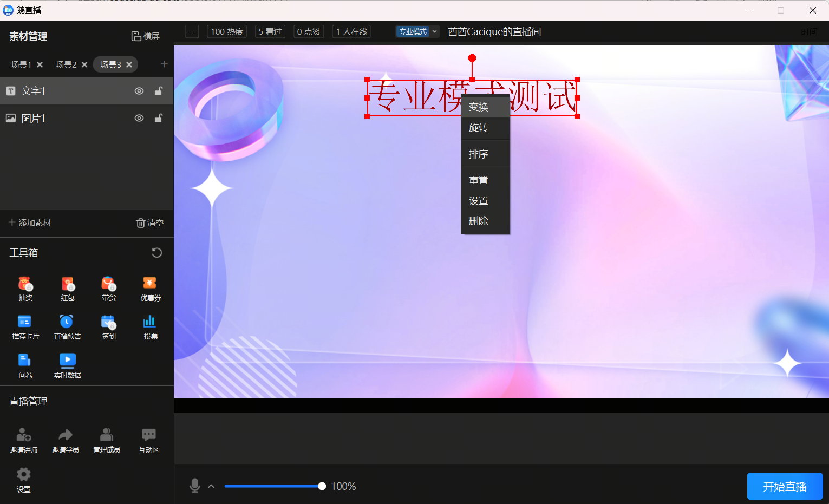Click 添加素材 to add material
Image resolution: width=829 pixels, height=504 pixels.
(30, 222)
